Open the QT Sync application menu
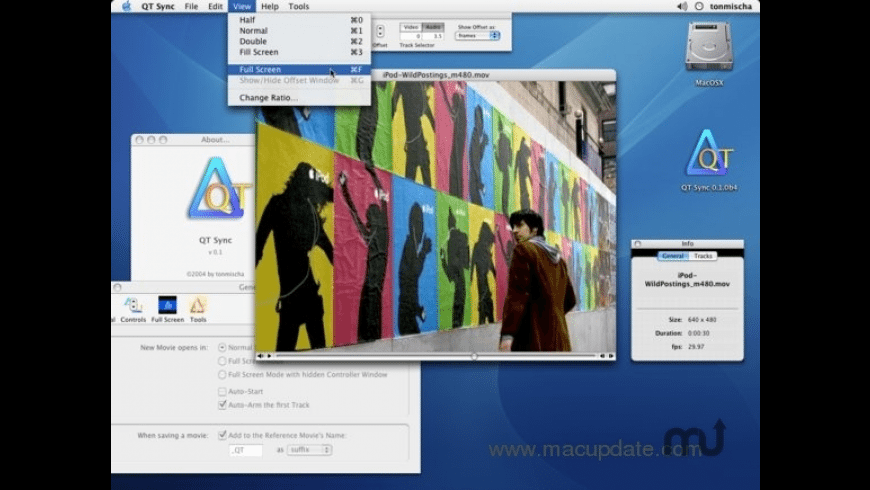 click(x=158, y=6)
